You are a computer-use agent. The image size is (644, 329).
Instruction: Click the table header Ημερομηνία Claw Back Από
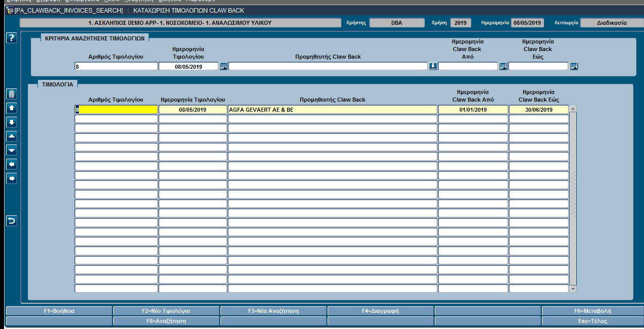coord(473,96)
